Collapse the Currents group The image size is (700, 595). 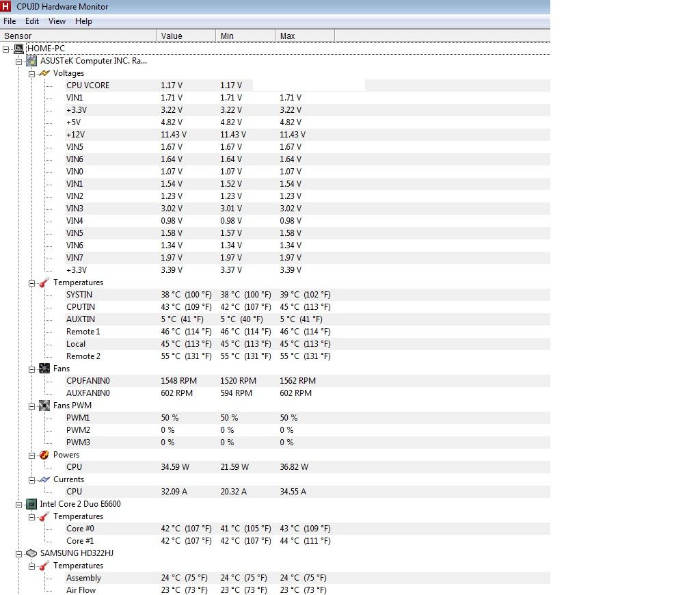coord(31,480)
